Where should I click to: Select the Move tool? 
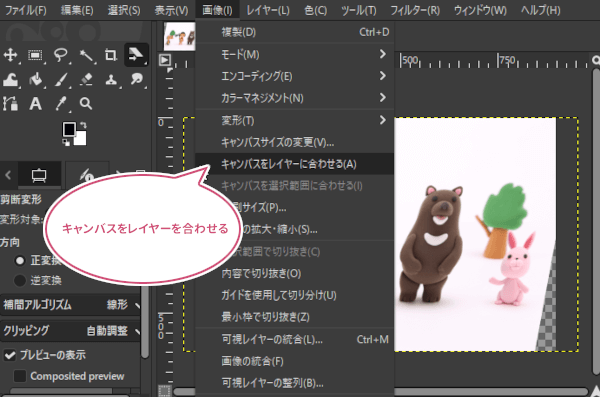pos(10,55)
